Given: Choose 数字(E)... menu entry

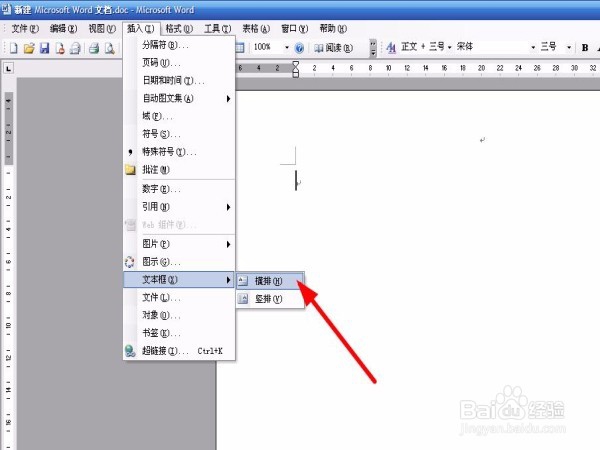Looking at the screenshot, I should 179,189.
